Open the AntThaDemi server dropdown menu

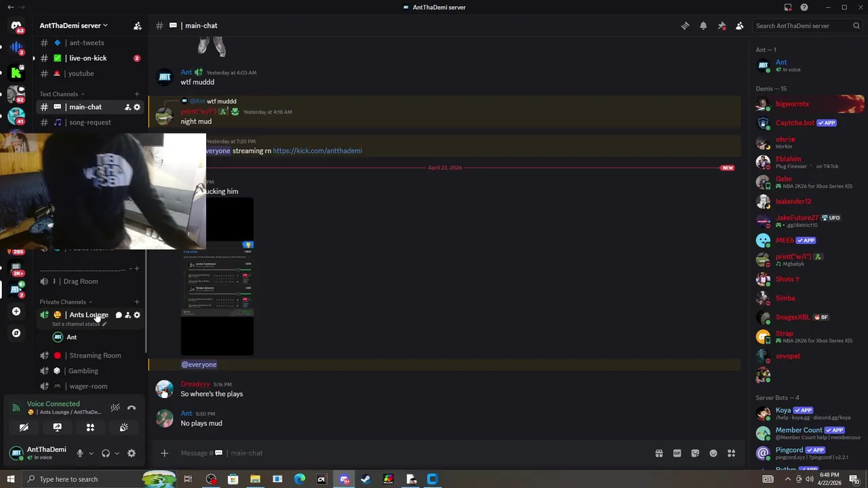[73, 26]
